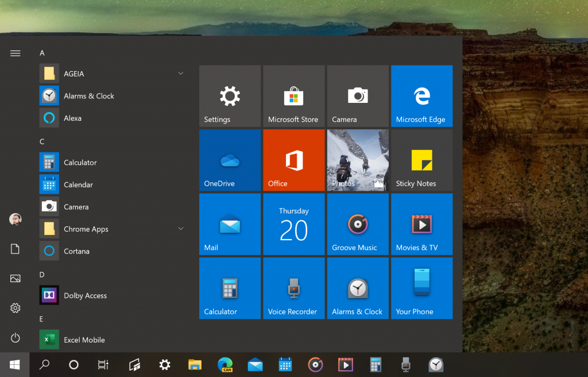Open the AGEIA folder in the app list

tap(113, 74)
